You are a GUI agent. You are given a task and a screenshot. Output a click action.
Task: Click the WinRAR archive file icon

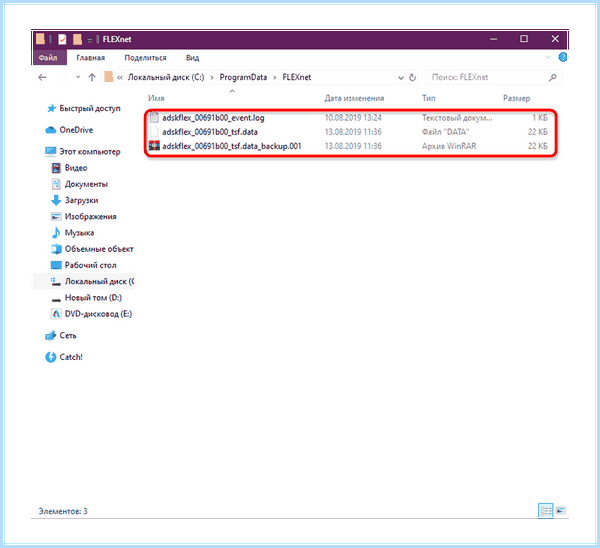(154, 146)
